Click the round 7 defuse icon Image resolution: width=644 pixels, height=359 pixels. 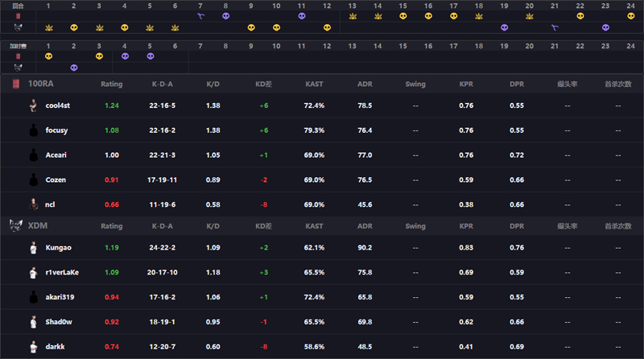point(200,16)
